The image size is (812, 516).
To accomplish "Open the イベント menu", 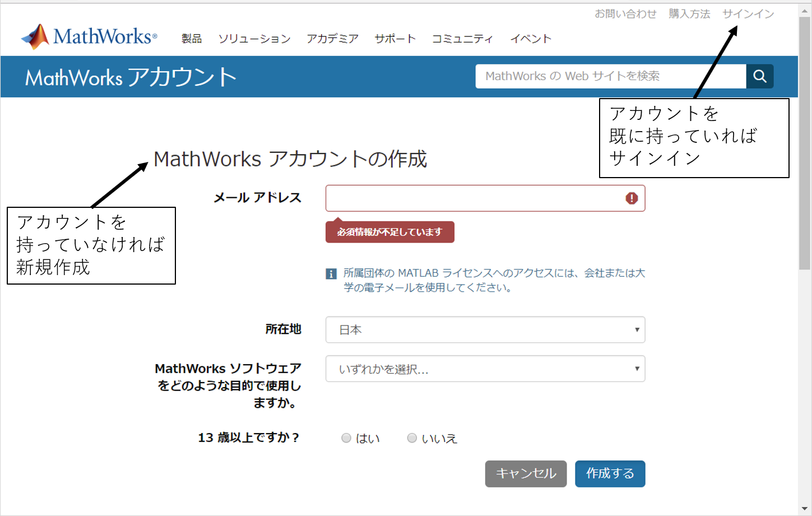I will click(531, 39).
